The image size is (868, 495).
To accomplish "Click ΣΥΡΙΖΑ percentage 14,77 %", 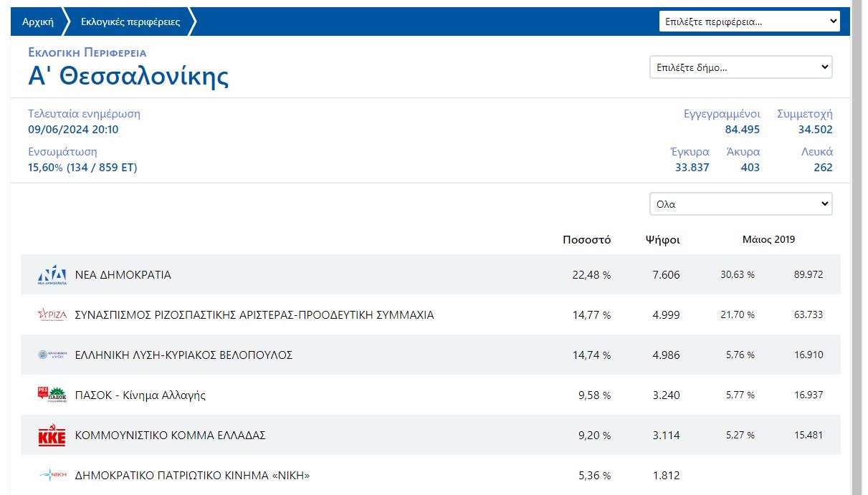I will click(x=591, y=314).
